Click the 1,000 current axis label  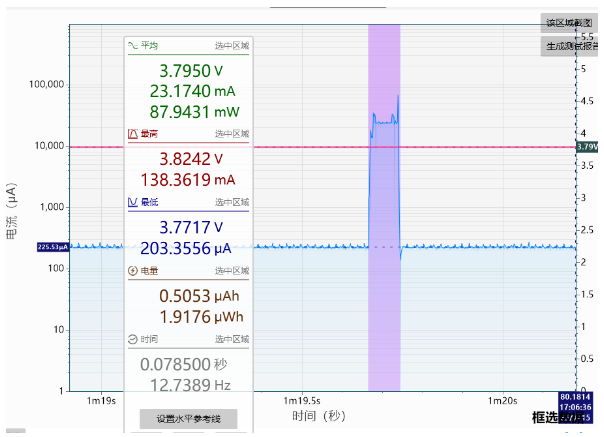pos(52,207)
